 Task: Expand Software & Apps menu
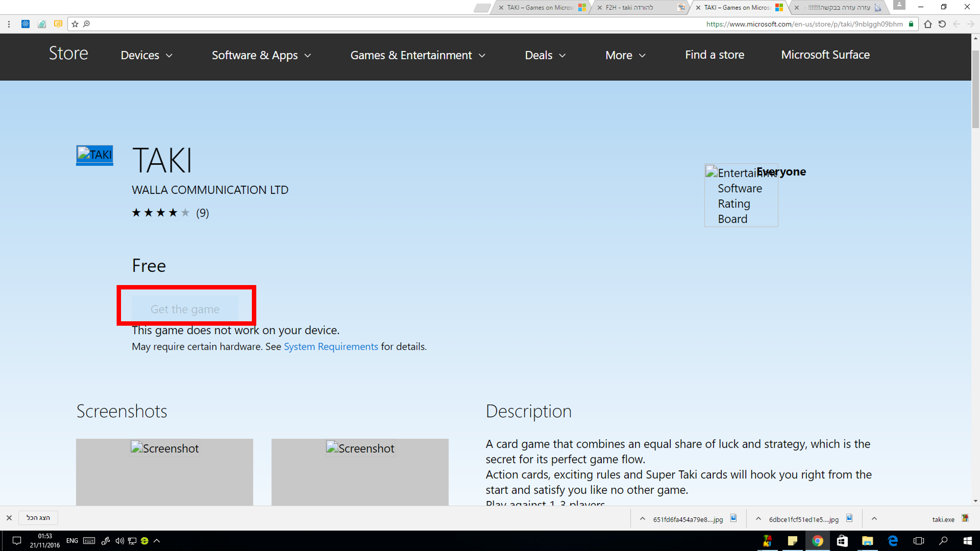click(x=261, y=55)
